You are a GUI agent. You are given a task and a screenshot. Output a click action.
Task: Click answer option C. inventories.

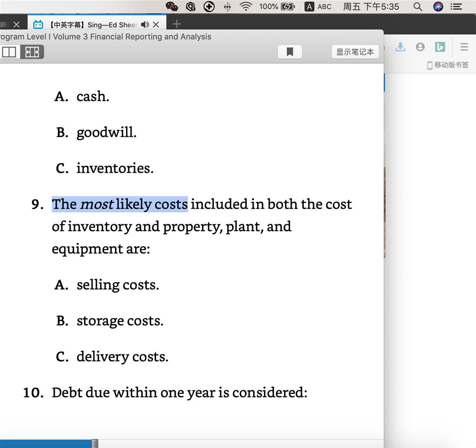click(x=105, y=168)
